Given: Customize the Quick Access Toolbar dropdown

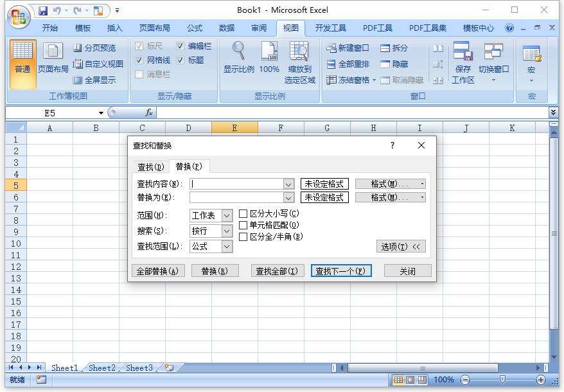Looking at the screenshot, I should coord(118,11).
